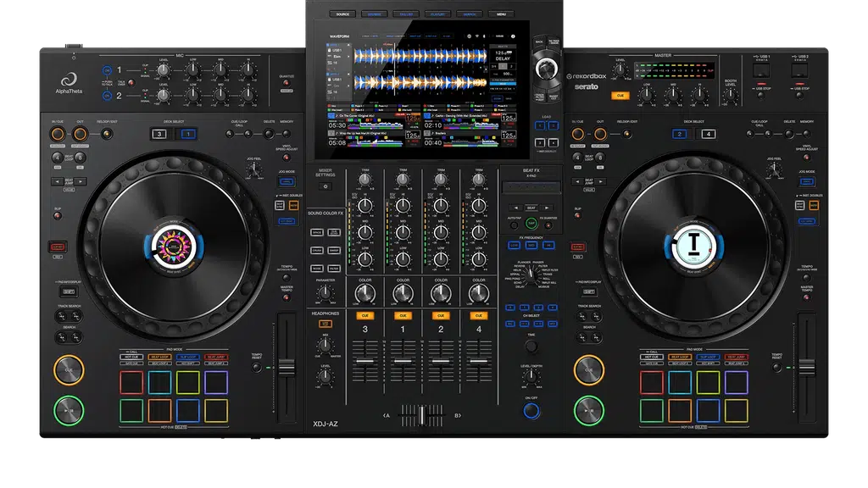The width and height of the screenshot is (868, 488).
Task: Enable SLIP mode on the left deck
Action: pos(58,215)
